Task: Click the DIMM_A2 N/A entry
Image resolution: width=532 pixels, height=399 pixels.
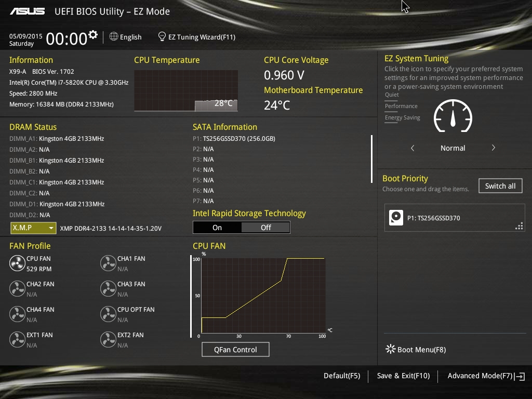Action: [30, 149]
